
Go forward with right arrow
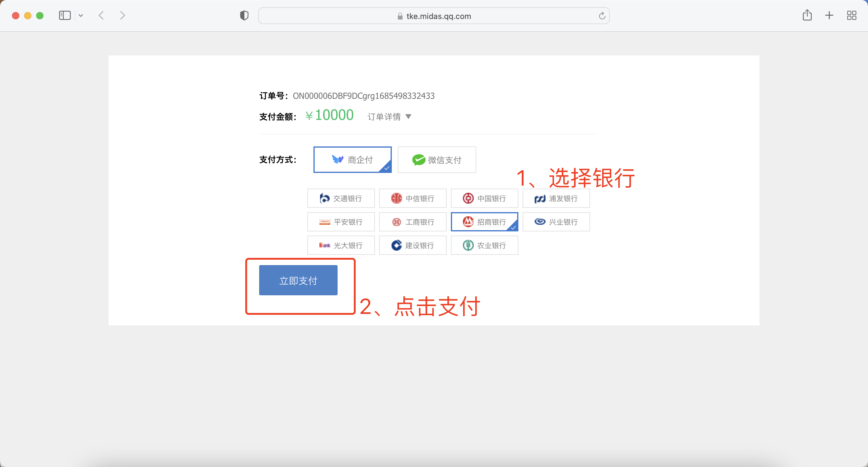click(x=122, y=15)
